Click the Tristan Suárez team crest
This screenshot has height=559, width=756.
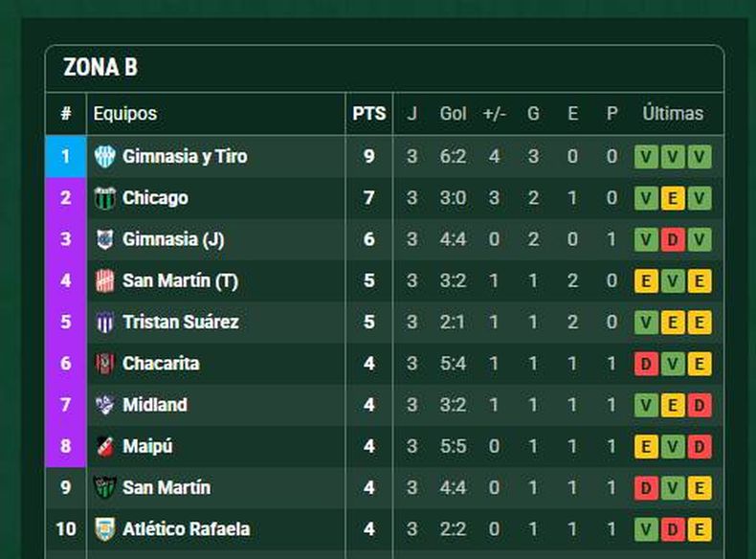point(104,323)
